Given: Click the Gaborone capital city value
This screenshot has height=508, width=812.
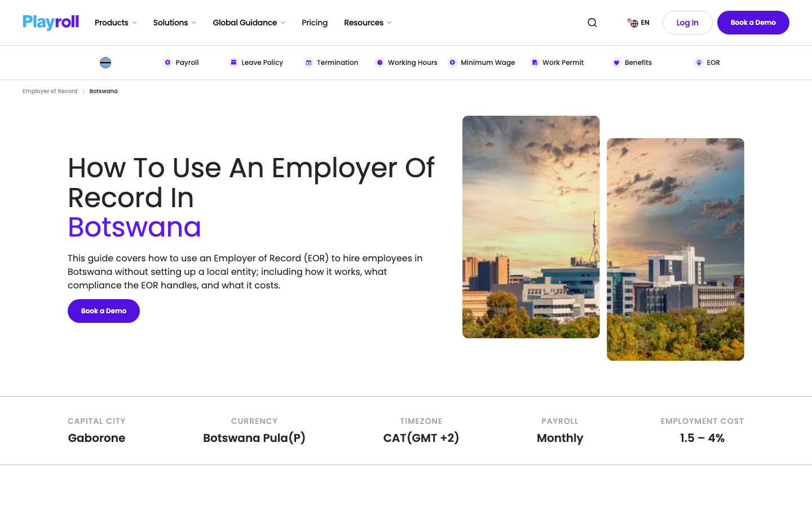Looking at the screenshot, I should pyautogui.click(x=96, y=438).
